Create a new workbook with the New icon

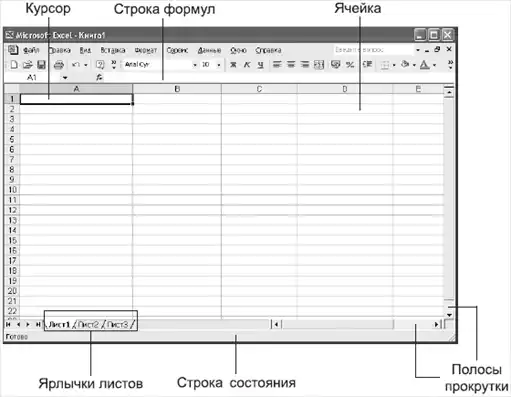[x=14, y=65]
